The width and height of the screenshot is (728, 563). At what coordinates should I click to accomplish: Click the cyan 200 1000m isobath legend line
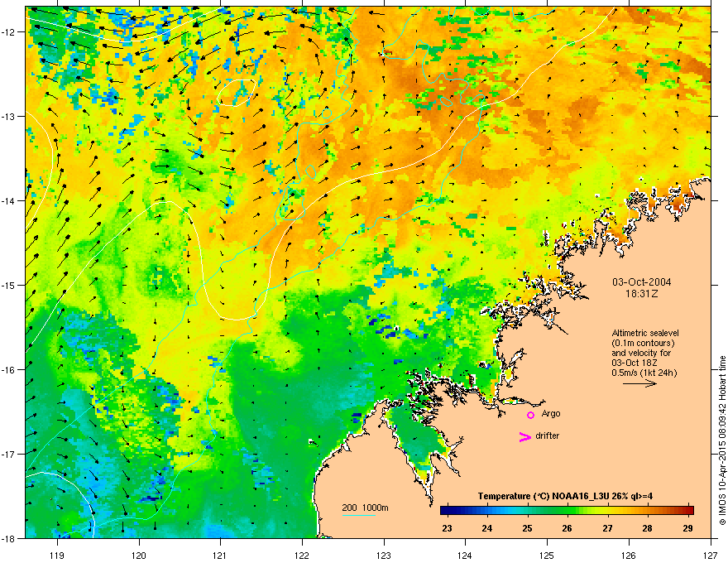358,515
